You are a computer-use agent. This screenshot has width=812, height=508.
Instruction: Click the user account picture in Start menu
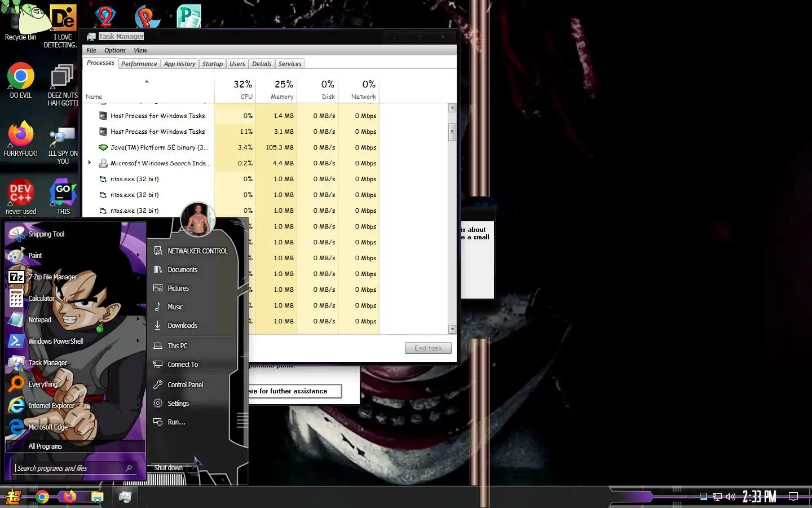[197, 219]
